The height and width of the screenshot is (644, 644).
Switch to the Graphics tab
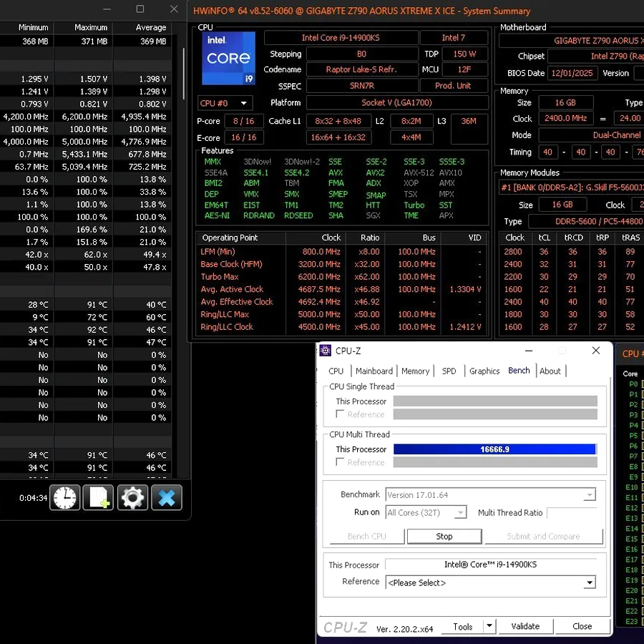coord(484,371)
